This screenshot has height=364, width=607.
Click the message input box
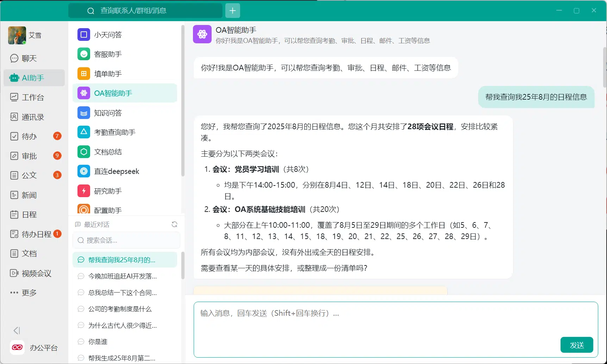pos(396,330)
